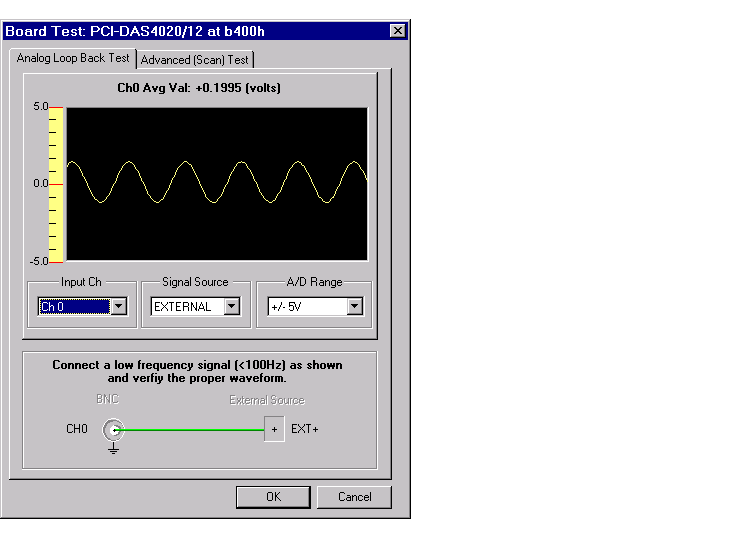Open the A/D Range dropdown arrow
This screenshot has height=540, width=751.
[x=355, y=306]
